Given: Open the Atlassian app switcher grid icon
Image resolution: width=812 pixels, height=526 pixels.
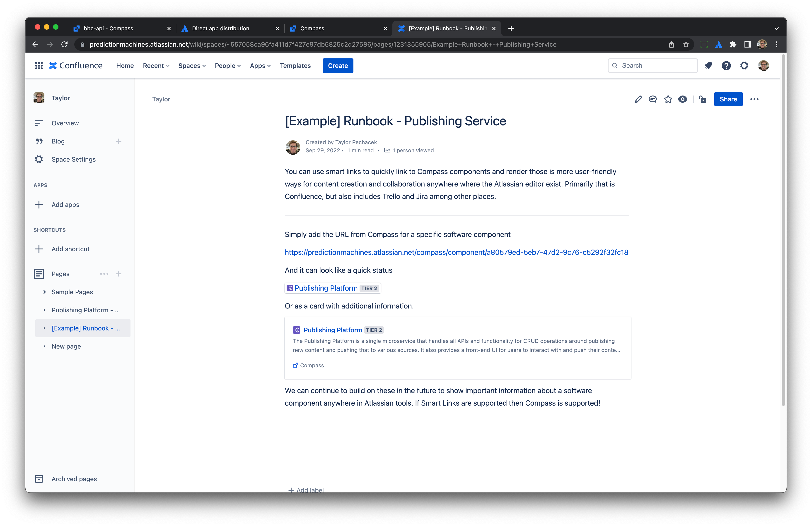Looking at the screenshot, I should click(39, 65).
